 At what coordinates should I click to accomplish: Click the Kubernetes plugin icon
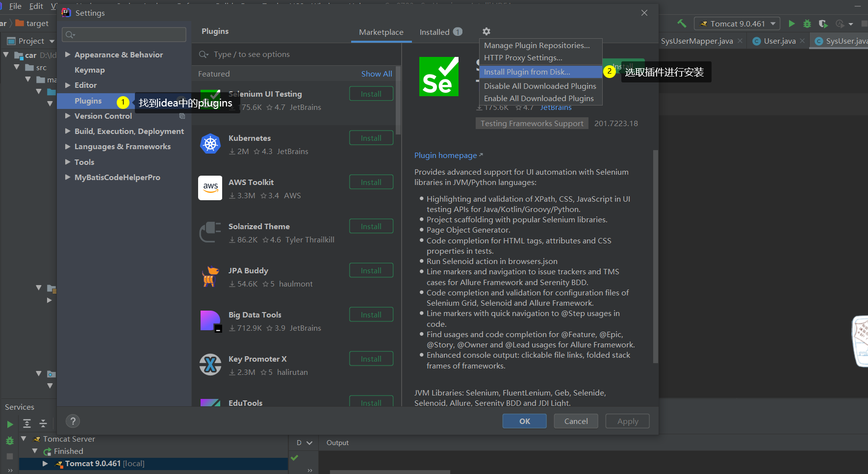[x=210, y=144]
